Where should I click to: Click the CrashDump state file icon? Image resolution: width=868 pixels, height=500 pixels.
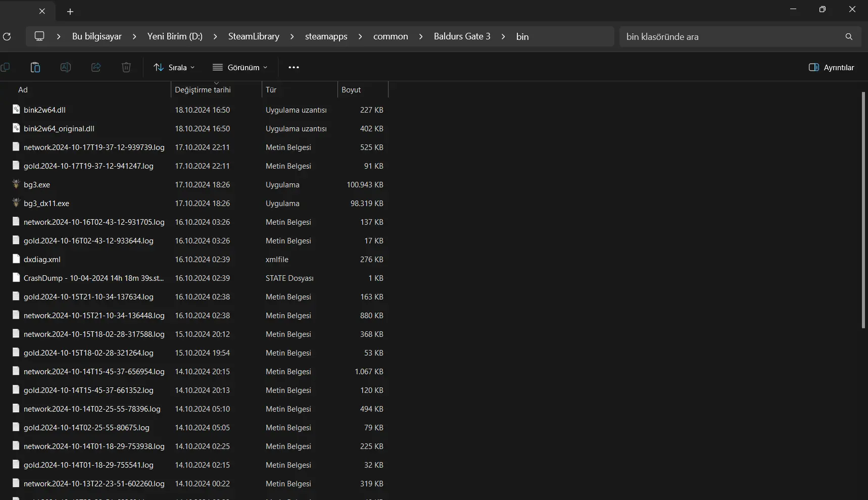(x=16, y=278)
